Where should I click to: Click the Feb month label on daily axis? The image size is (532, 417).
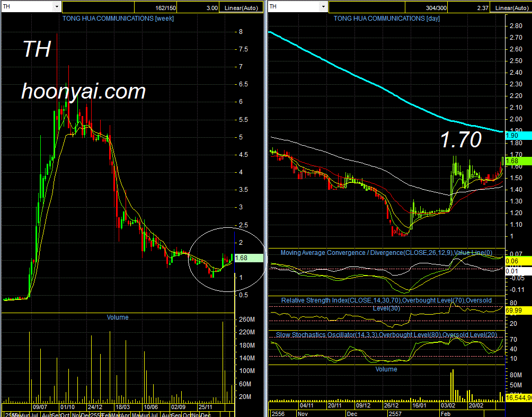[445, 414]
